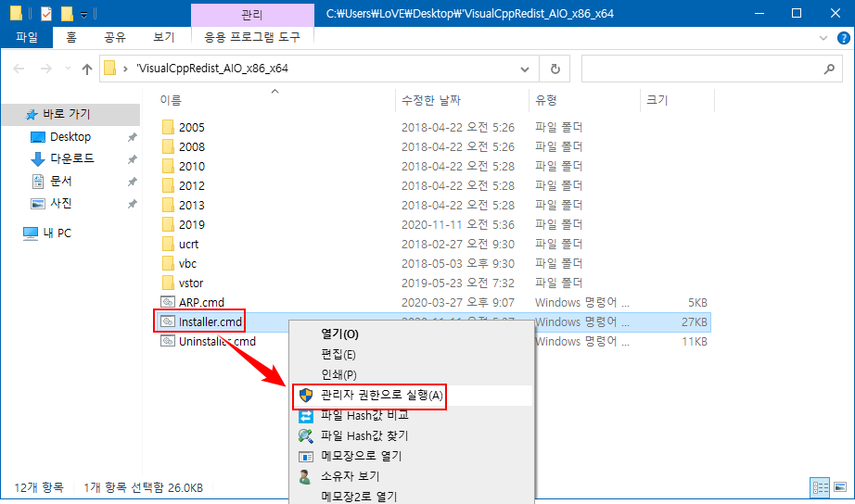This screenshot has width=855, height=504.
Task: Open Desktop in navigation pane
Action: (70, 137)
